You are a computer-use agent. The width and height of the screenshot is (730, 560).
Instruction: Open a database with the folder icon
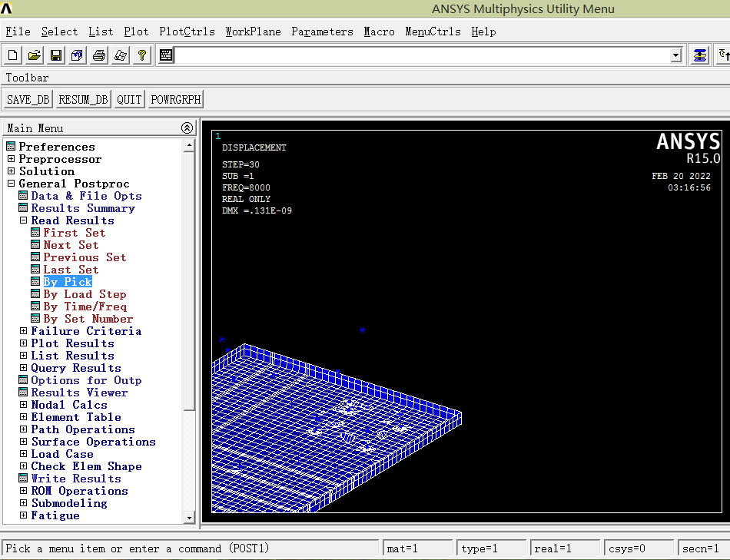pyautogui.click(x=35, y=55)
